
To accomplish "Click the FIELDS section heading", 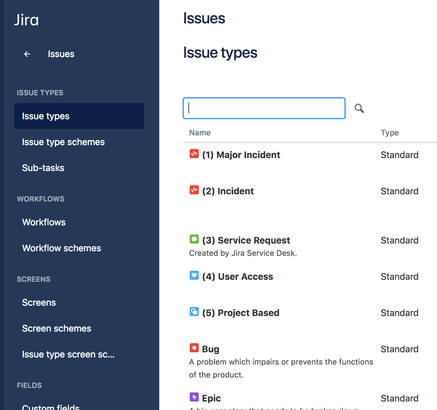I will pos(29,386).
